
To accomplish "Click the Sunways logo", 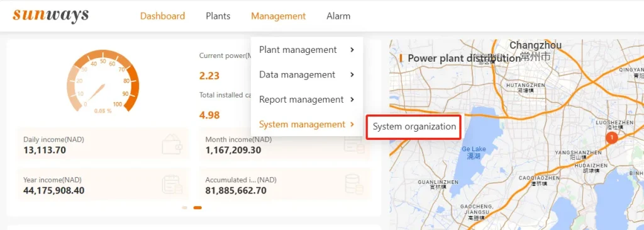I will tap(50, 14).
